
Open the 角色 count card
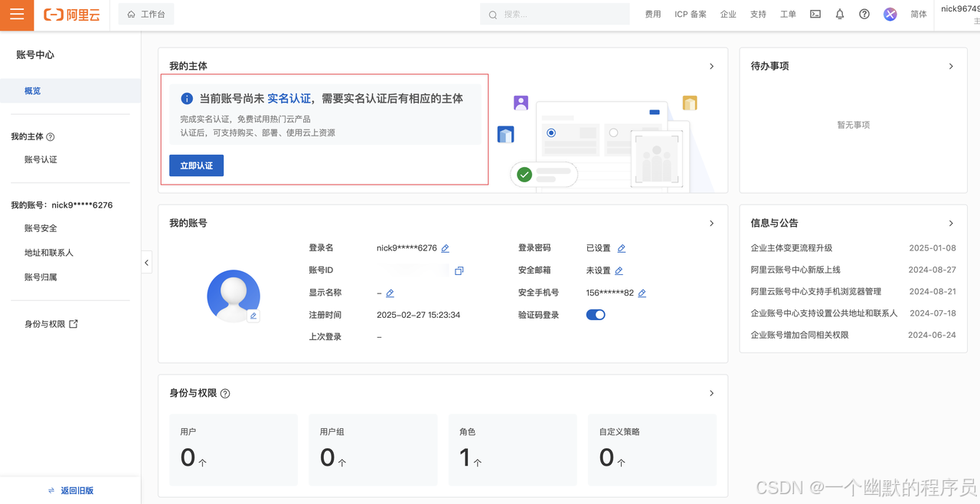pos(512,450)
